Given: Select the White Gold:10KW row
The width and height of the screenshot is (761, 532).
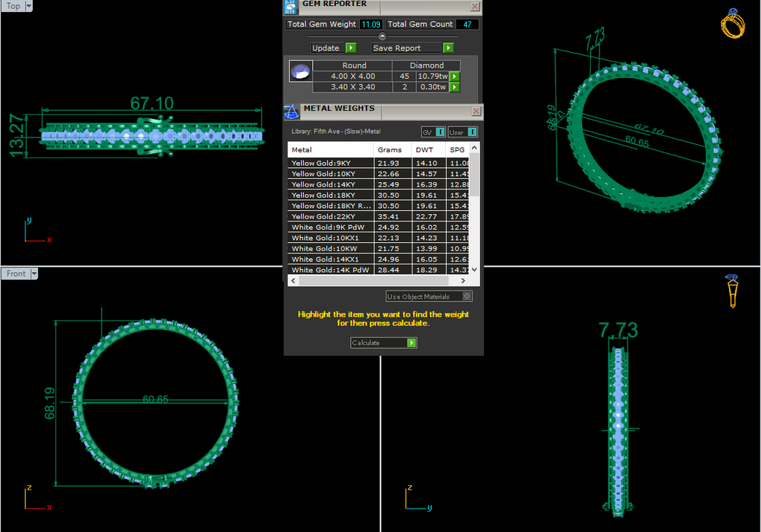Looking at the screenshot, I should [378, 248].
